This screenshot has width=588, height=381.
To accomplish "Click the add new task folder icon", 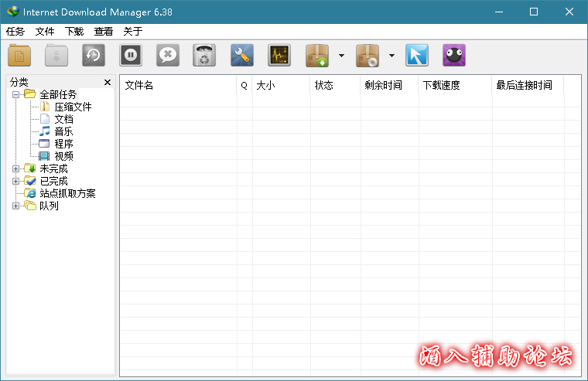I will (19, 55).
